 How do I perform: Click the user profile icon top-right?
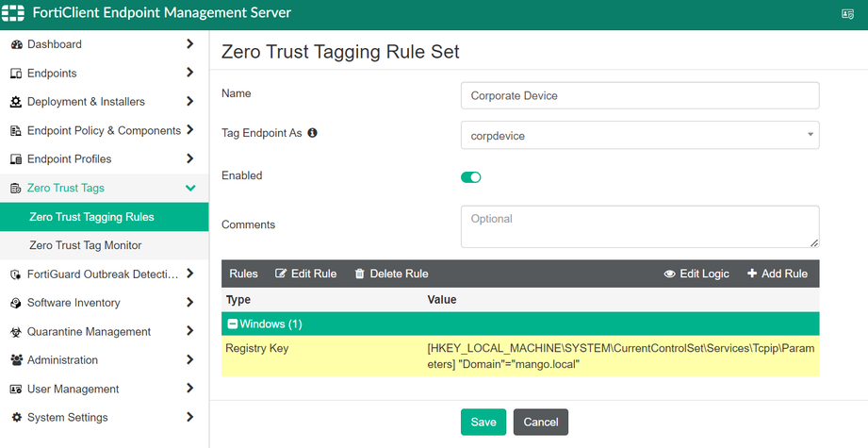[x=847, y=14]
